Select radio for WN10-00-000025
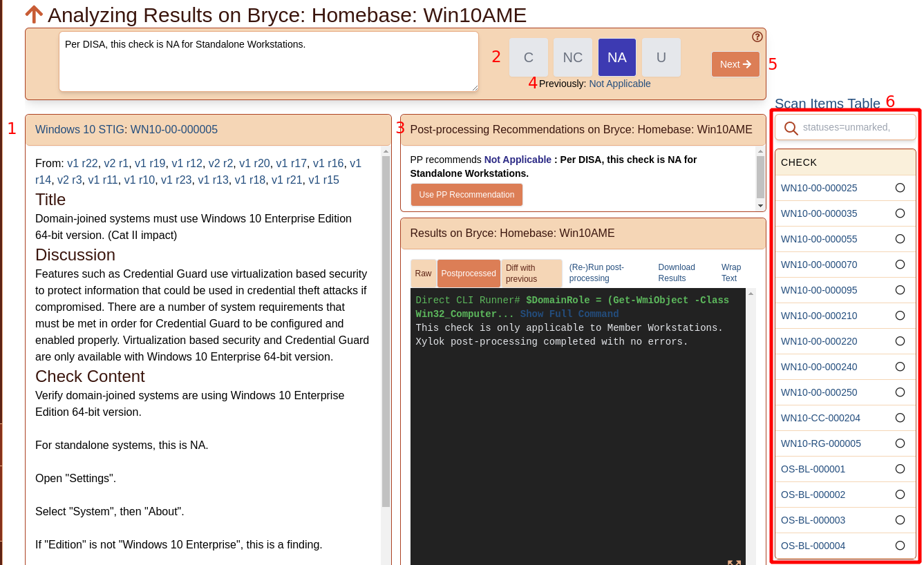Screen dimensions: 924x565 (x=900, y=187)
